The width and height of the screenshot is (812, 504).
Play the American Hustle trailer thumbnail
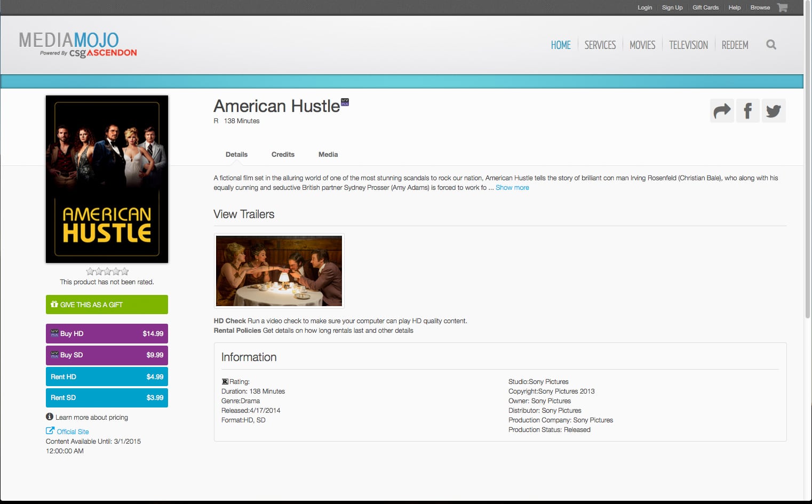279,271
